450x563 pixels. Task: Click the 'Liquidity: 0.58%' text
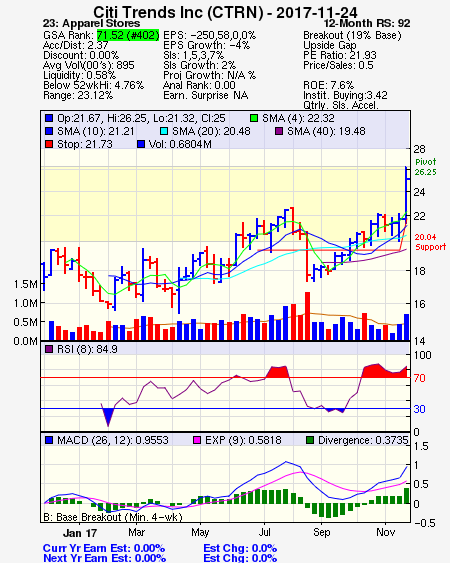click(79, 75)
